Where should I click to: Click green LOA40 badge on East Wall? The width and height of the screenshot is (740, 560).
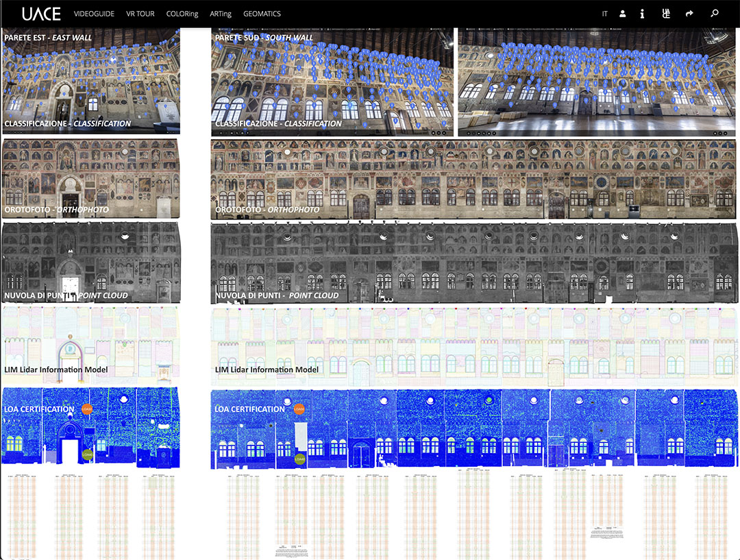pos(87,454)
